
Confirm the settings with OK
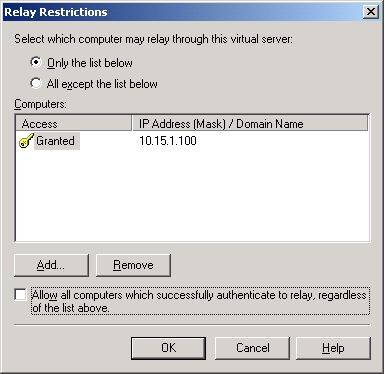(x=168, y=348)
